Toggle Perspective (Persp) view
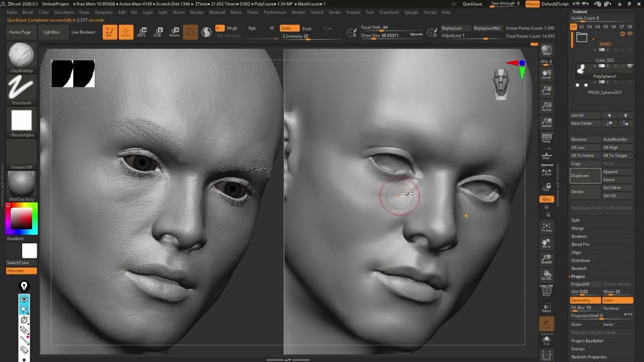 [x=546, y=138]
